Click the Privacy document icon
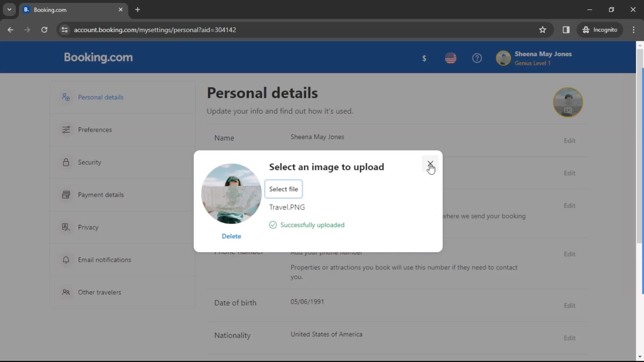This screenshot has height=362, width=644. coord(66,227)
